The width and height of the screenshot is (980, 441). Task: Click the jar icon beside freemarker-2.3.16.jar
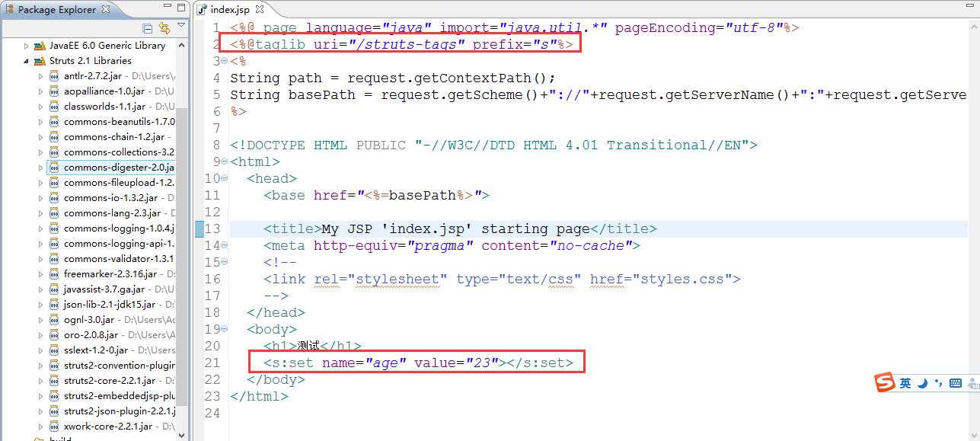(55, 274)
